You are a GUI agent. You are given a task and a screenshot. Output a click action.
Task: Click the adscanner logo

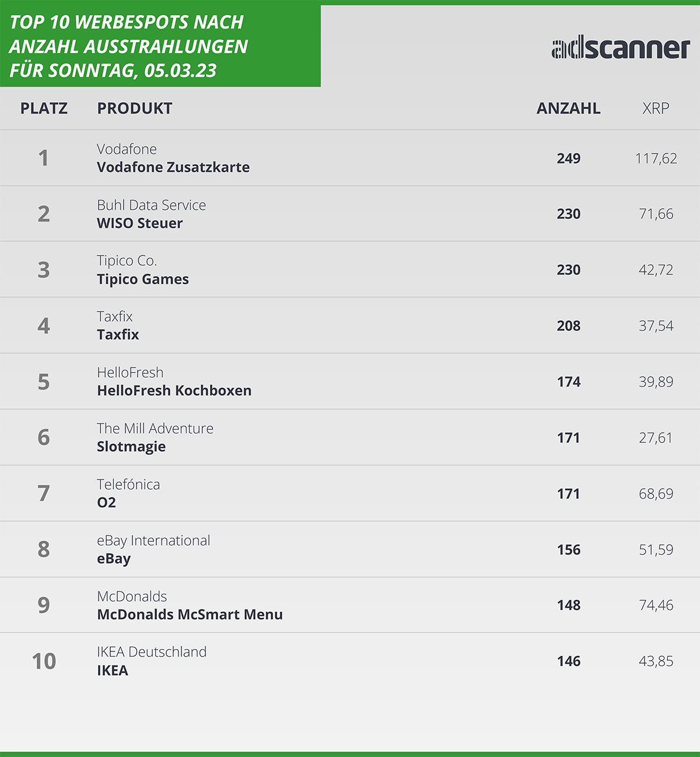[621, 48]
